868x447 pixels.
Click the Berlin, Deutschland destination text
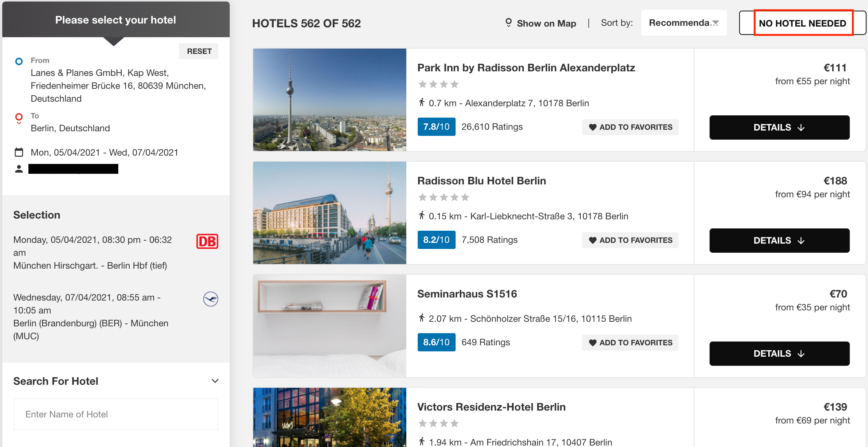(x=70, y=128)
